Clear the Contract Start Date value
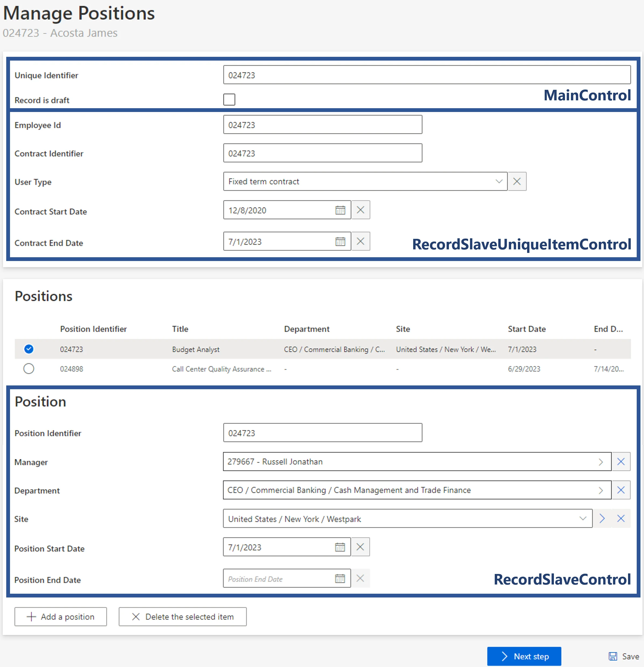This screenshot has height=667, width=644. (x=360, y=210)
